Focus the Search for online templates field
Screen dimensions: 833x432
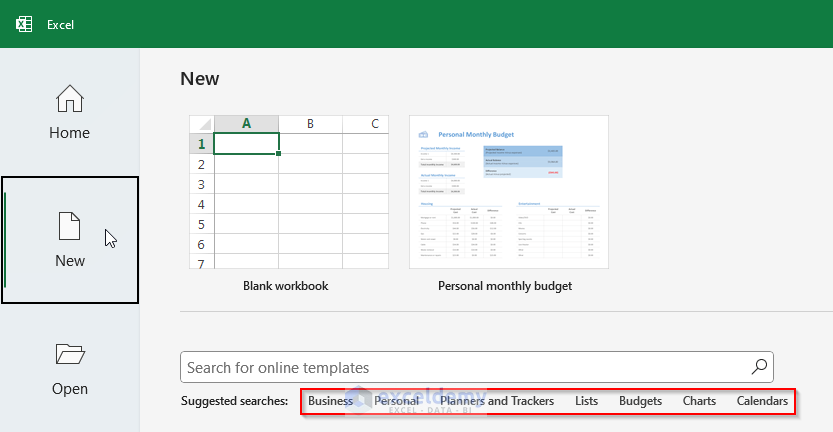[x=477, y=367]
